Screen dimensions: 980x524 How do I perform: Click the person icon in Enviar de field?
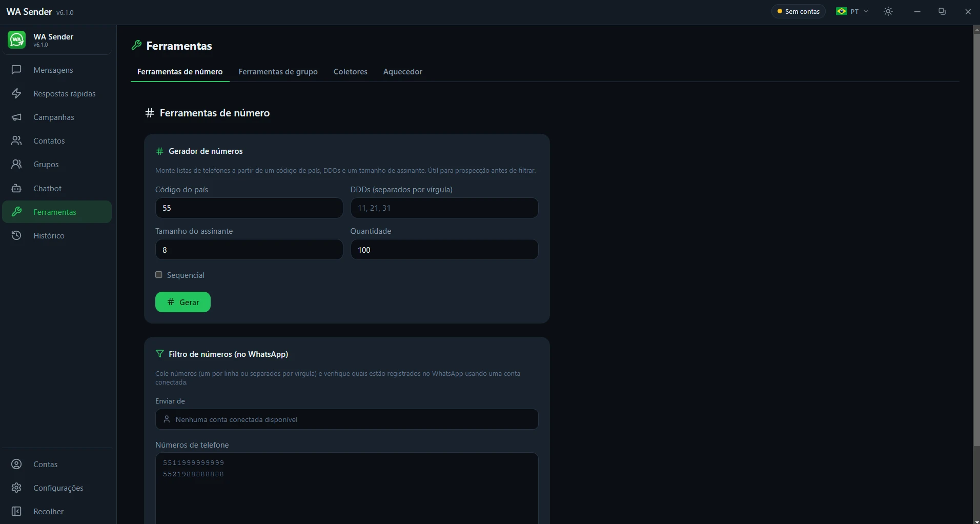167,419
